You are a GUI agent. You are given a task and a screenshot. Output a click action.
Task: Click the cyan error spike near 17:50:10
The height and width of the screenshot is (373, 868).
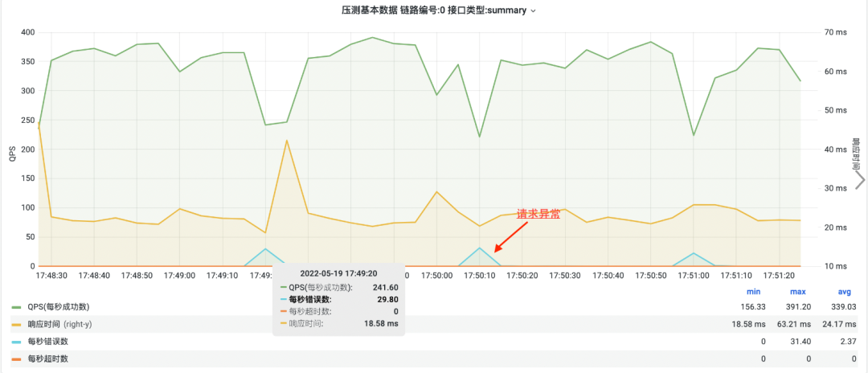pyautogui.click(x=480, y=248)
